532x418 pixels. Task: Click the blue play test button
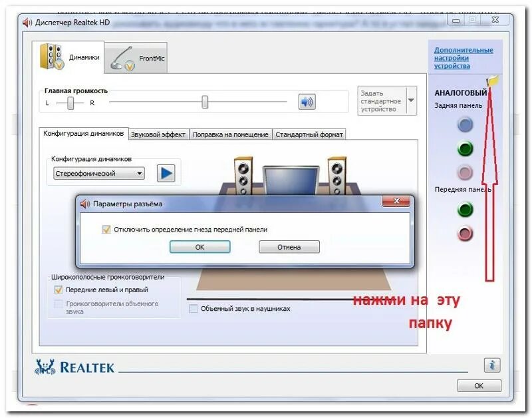[166, 174]
